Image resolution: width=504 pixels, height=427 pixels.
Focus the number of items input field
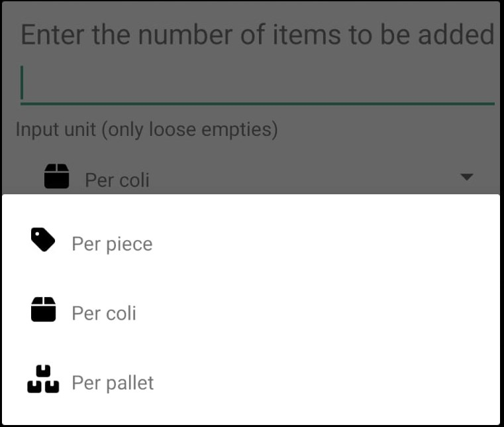click(258, 84)
